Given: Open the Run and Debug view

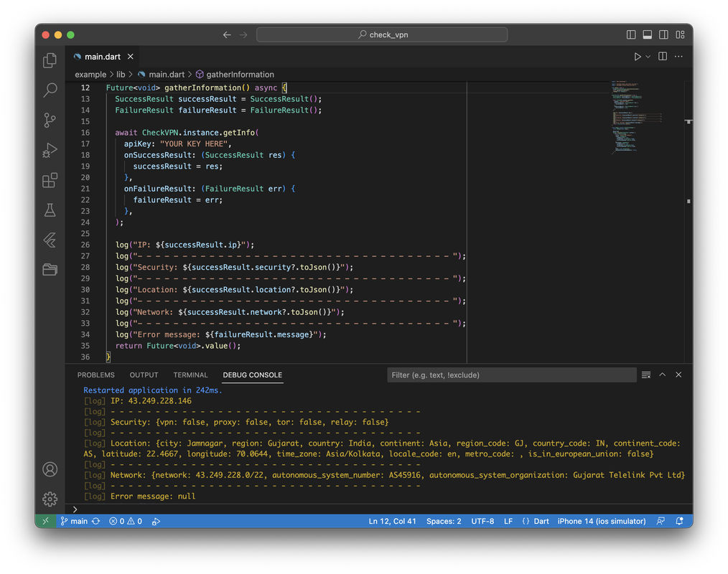Looking at the screenshot, I should (50, 150).
